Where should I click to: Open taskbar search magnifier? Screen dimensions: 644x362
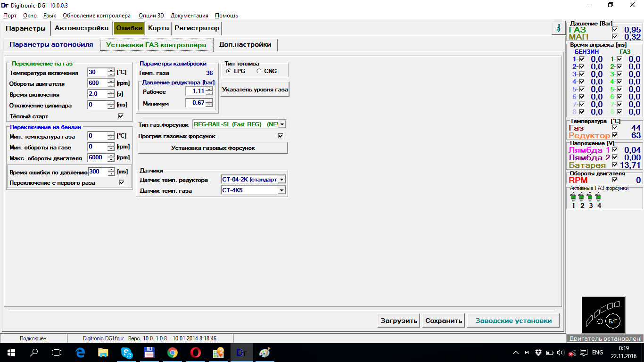(34, 352)
